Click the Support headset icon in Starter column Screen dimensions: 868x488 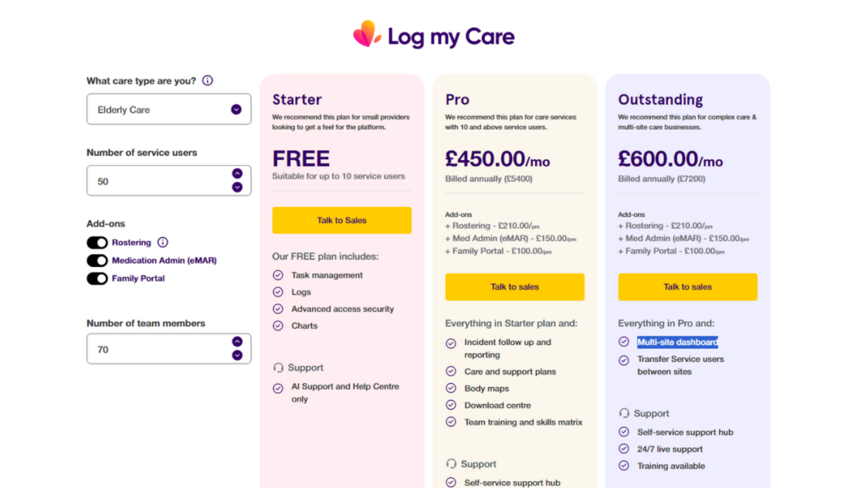[x=279, y=368]
